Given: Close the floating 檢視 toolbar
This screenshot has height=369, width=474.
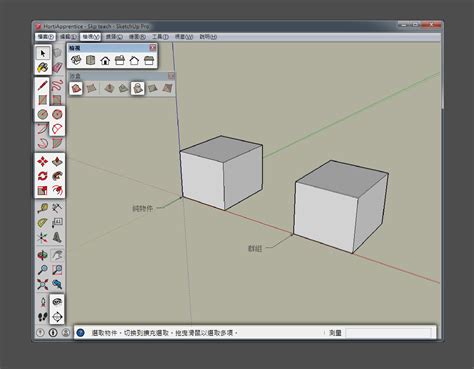Looking at the screenshot, I should pos(153,48).
